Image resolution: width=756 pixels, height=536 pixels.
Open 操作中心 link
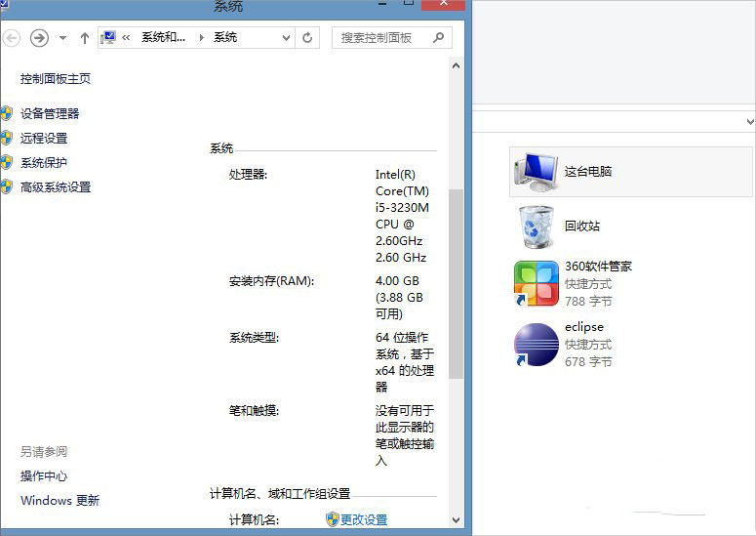pyautogui.click(x=44, y=476)
